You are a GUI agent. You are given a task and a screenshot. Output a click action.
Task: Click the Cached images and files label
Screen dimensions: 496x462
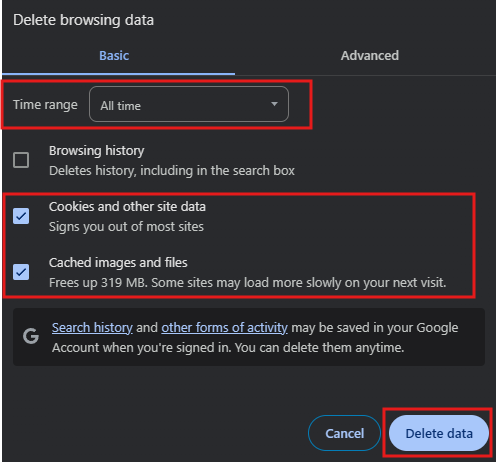point(118,263)
